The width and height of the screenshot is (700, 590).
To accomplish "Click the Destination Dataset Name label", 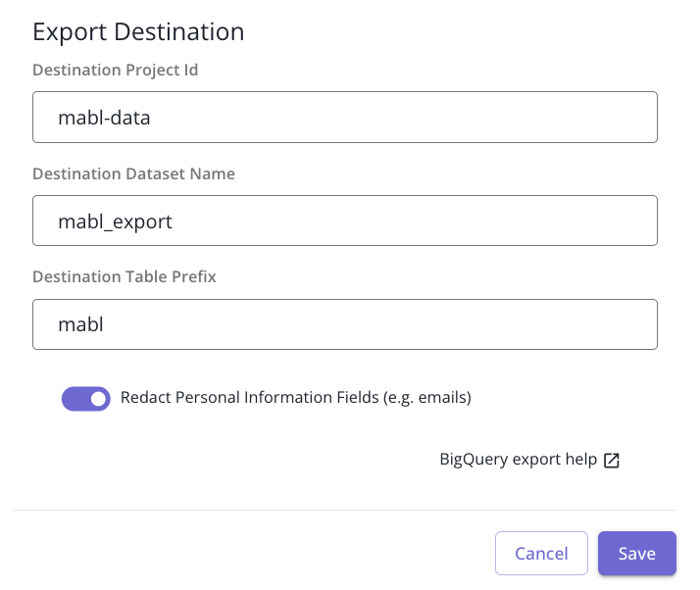I will click(133, 173).
